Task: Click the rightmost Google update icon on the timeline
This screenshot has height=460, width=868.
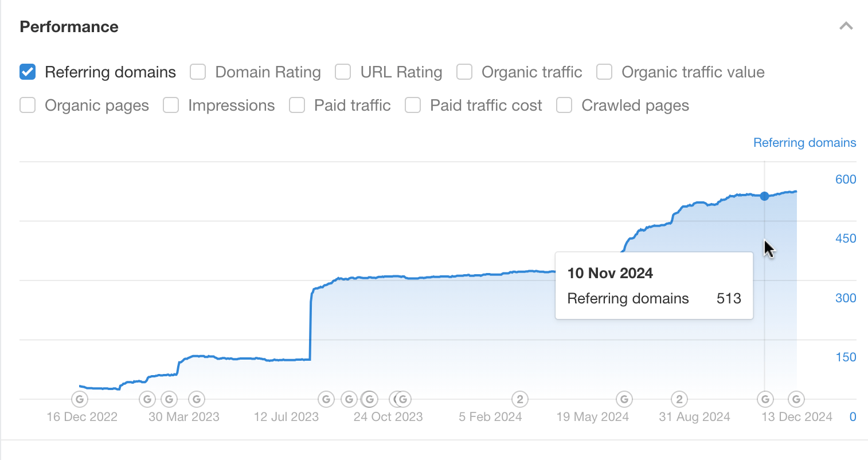Action: tap(796, 399)
